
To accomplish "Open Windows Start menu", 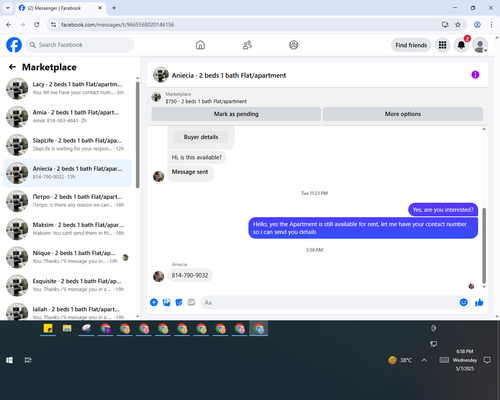I will pos(9,360).
